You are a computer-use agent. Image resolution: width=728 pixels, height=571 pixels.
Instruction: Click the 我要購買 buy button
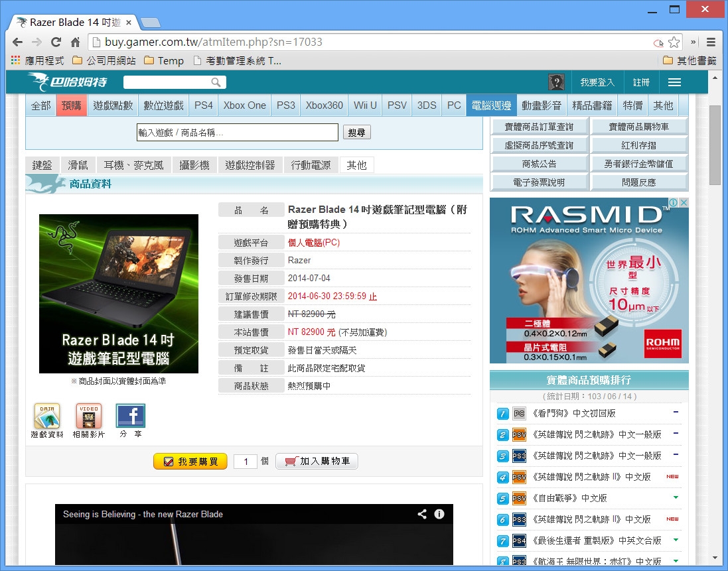click(x=190, y=461)
